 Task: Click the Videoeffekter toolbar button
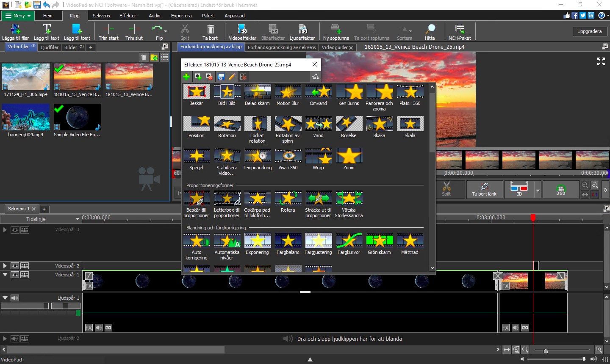[243, 32]
